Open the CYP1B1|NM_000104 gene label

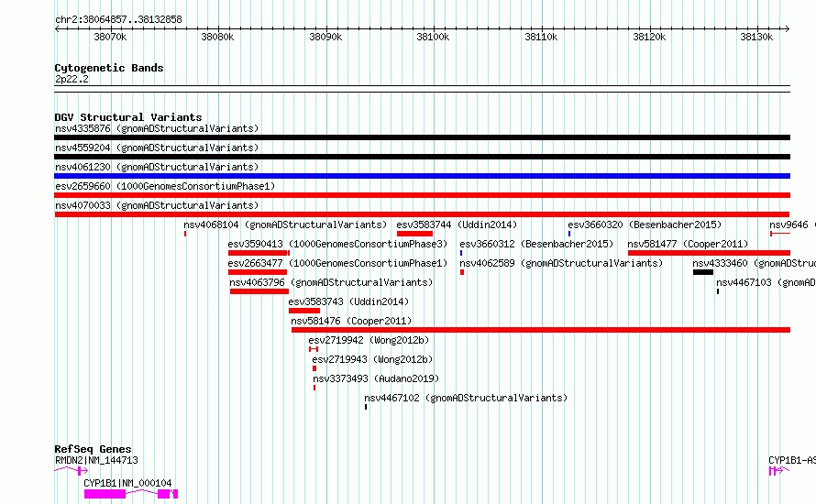coord(127,483)
